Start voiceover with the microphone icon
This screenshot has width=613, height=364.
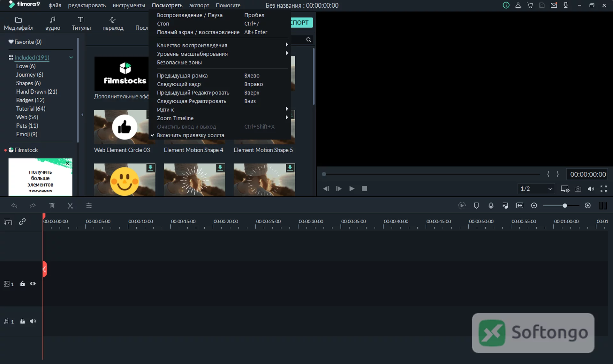click(491, 206)
